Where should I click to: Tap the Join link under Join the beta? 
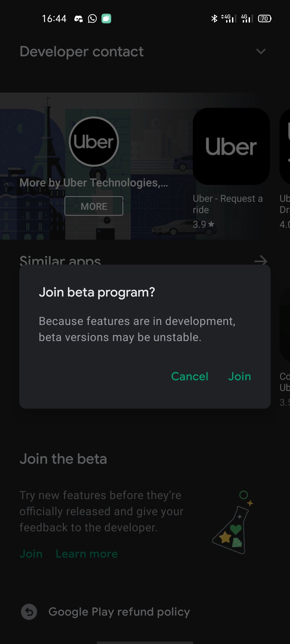tap(31, 553)
